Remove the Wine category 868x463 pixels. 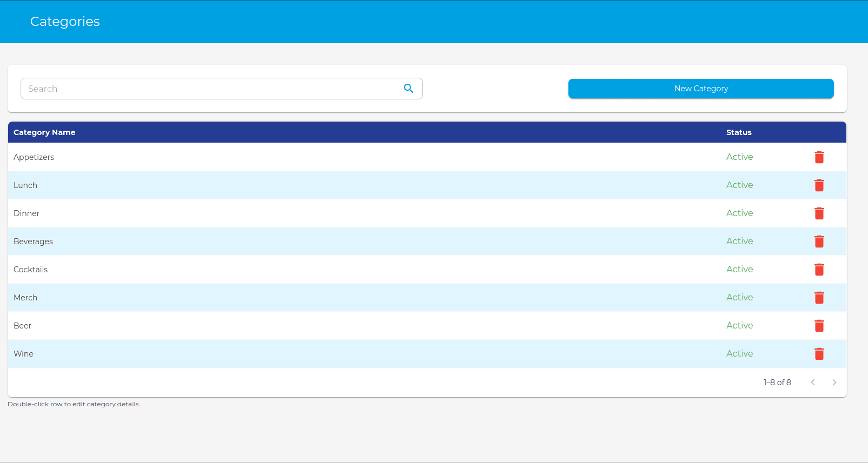819,354
